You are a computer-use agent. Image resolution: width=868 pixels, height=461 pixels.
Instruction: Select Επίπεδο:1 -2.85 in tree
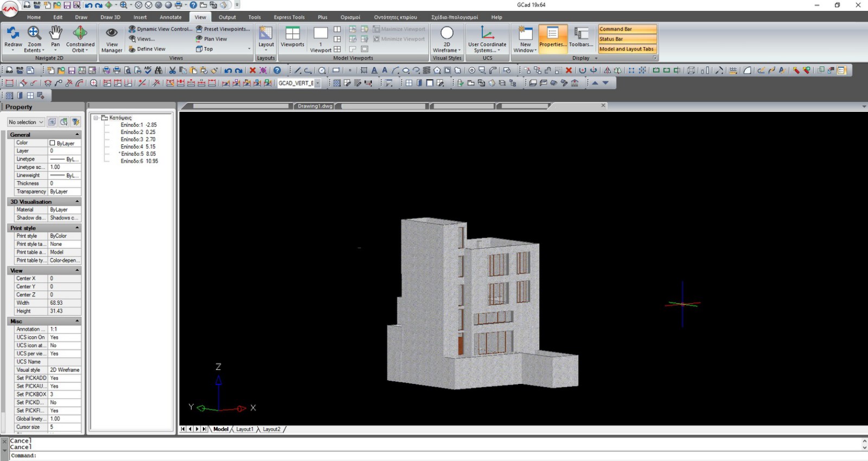[x=138, y=125]
